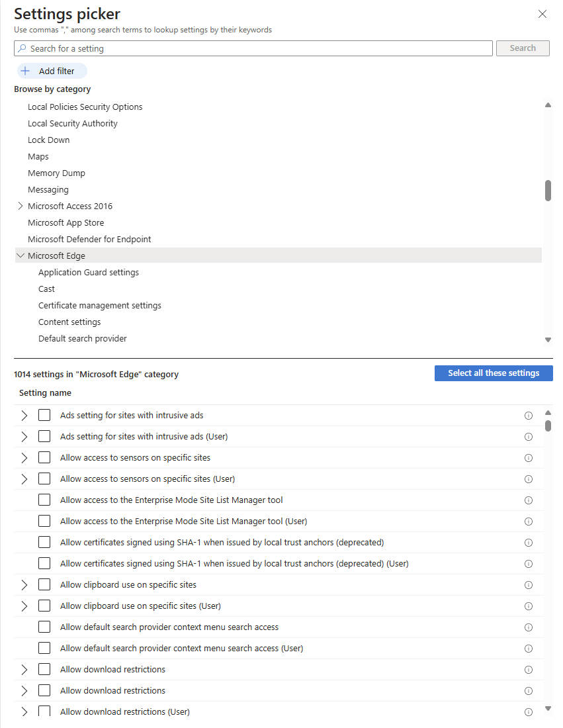Click Select all these settings button
Screen dimensions: 563x728
click(x=494, y=373)
